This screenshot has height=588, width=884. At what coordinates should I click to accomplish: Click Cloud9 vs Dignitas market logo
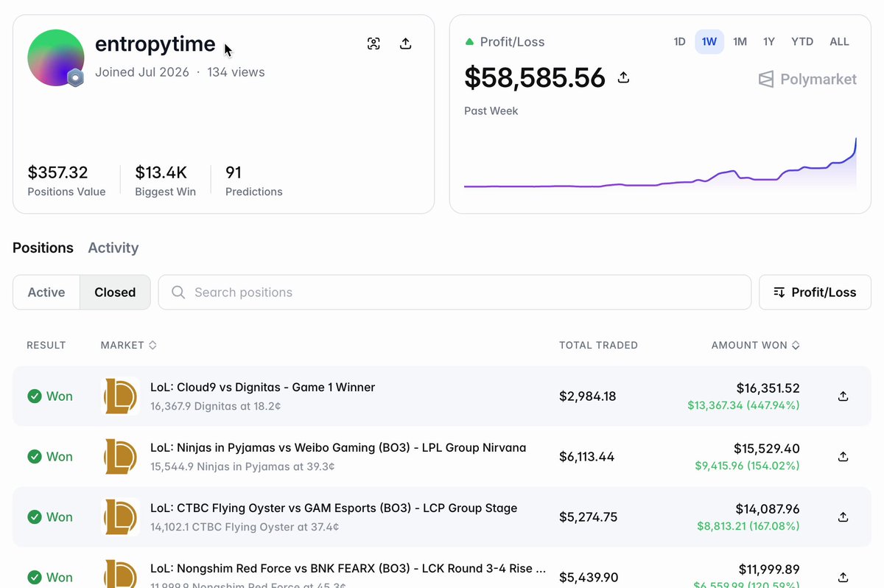click(x=120, y=396)
